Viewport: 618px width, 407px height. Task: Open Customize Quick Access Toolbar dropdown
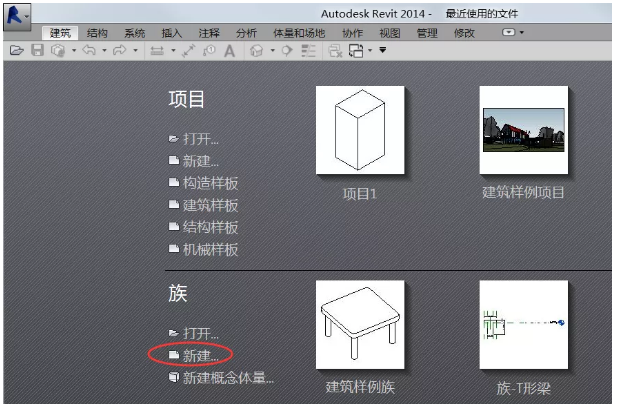pos(383,50)
